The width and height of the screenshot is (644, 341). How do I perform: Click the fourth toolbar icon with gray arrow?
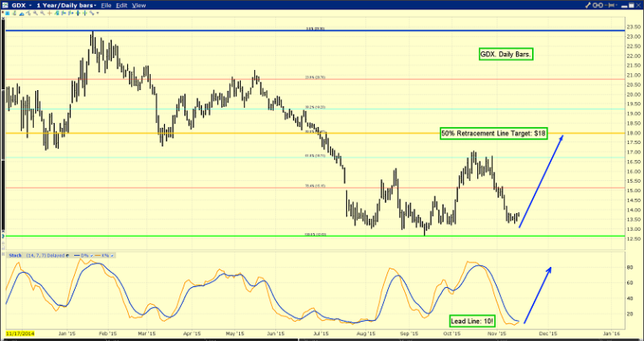pyautogui.click(x=29, y=13)
